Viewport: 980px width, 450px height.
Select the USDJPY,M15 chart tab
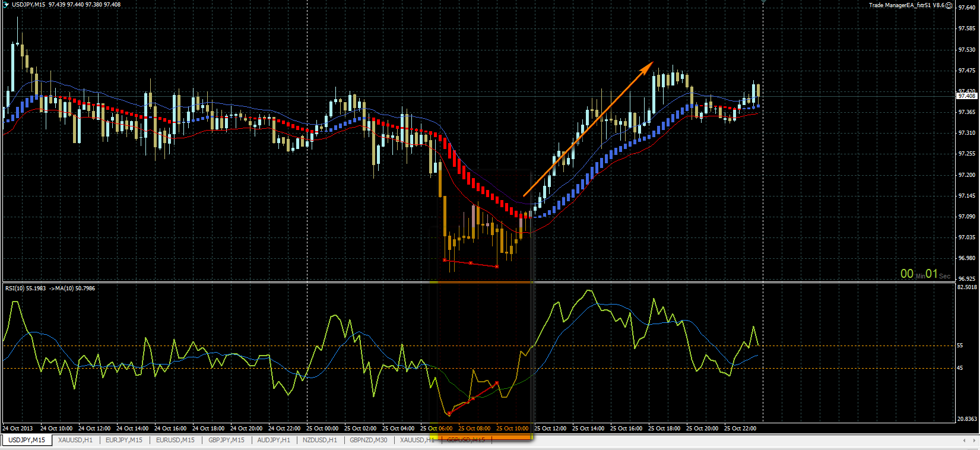(27, 440)
